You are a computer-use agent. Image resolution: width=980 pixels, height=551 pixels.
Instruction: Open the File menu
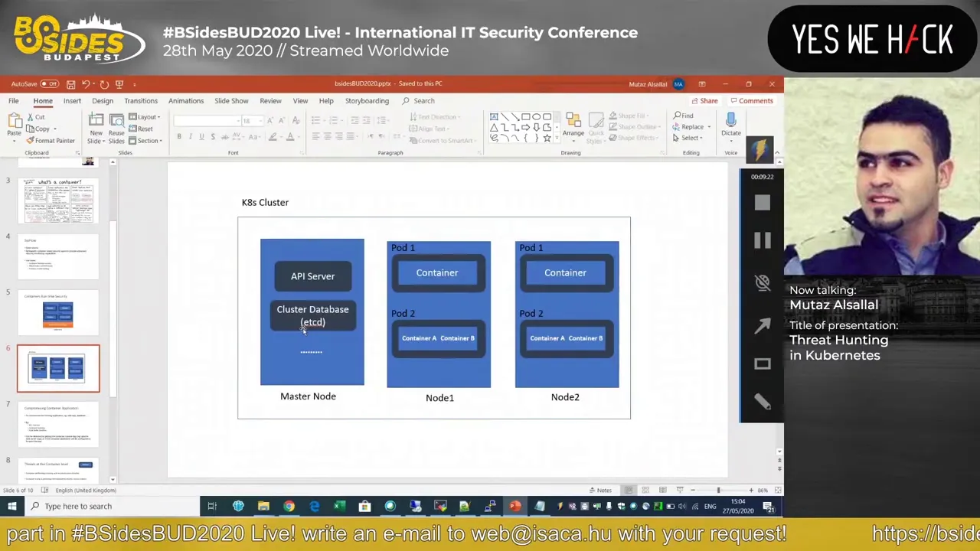pos(14,101)
